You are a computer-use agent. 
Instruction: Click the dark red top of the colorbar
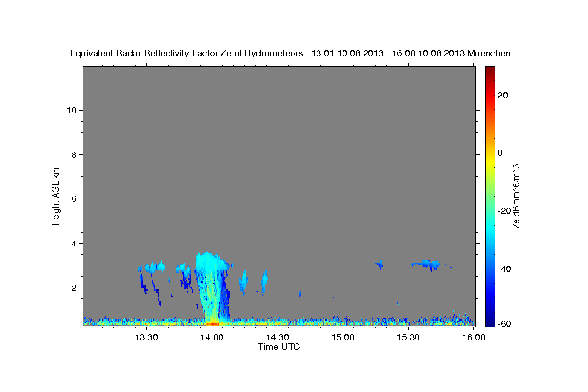coord(490,72)
